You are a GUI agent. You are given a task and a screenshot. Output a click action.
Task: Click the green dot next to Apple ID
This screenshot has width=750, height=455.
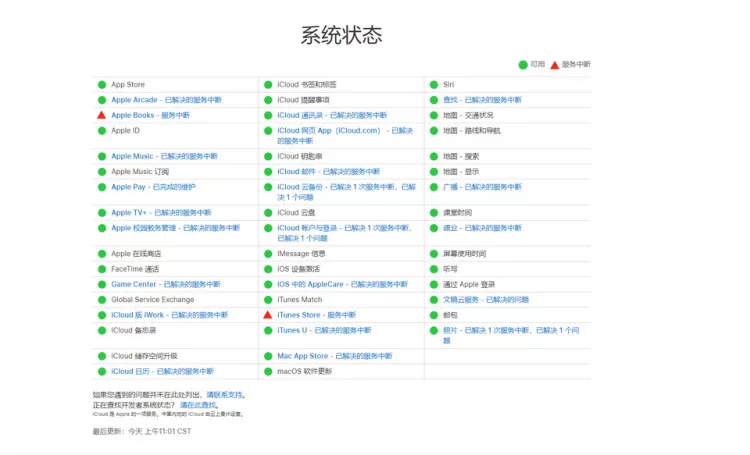pos(102,131)
